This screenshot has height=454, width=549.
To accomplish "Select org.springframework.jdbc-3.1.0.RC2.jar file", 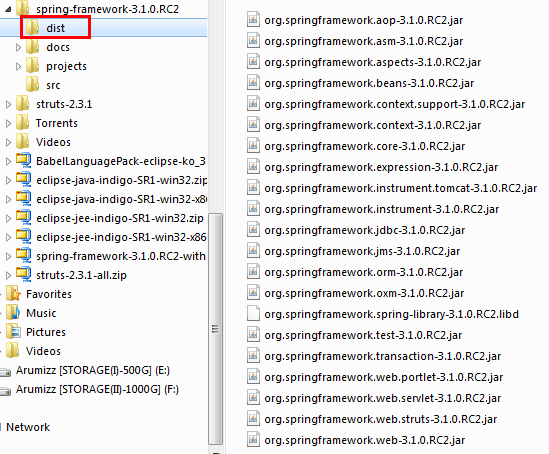I will (364, 230).
